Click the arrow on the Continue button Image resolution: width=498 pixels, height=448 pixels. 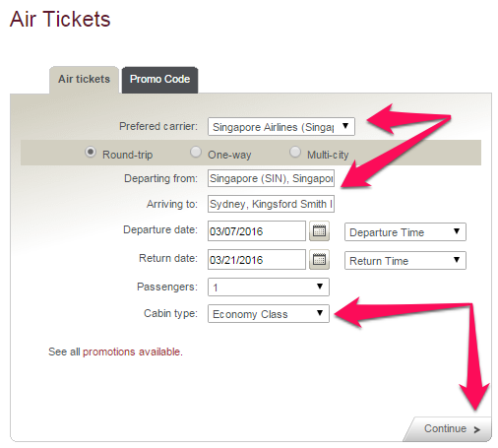pyautogui.click(x=477, y=429)
